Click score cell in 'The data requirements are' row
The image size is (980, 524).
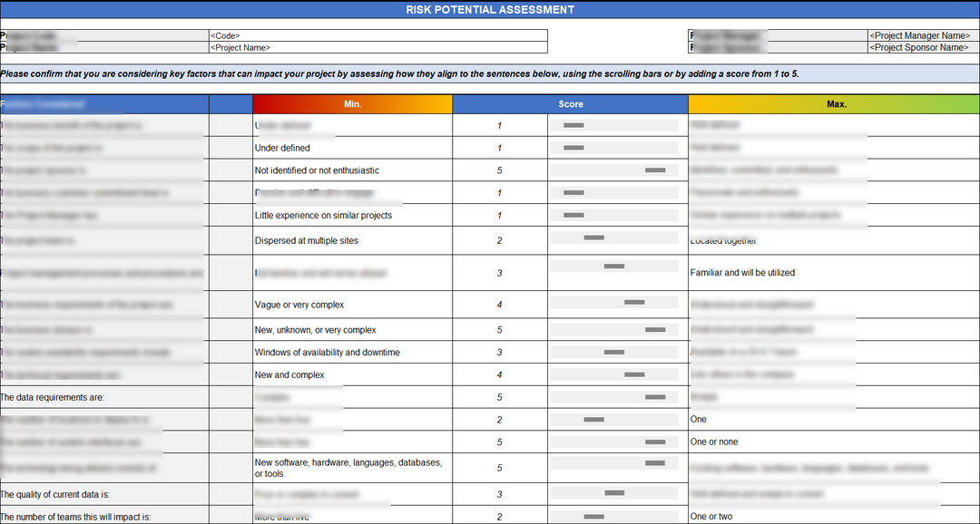499,397
